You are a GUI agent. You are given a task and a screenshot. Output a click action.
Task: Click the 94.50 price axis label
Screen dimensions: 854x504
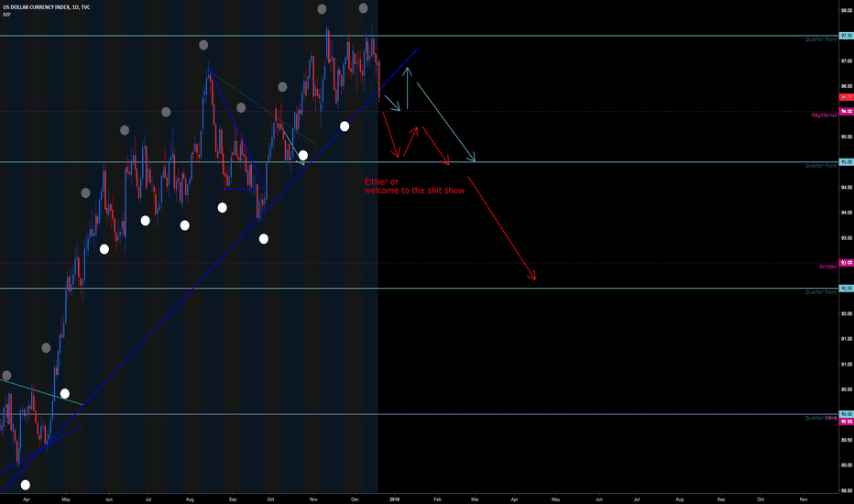click(x=847, y=188)
